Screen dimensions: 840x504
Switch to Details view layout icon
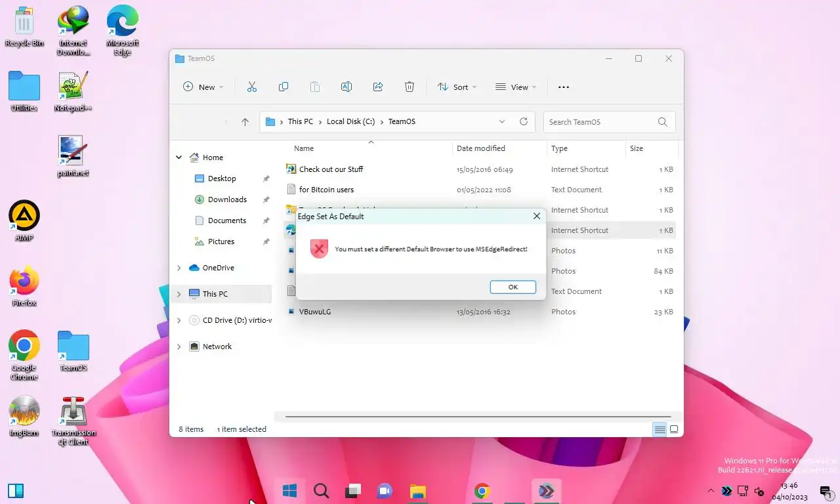[x=660, y=429]
